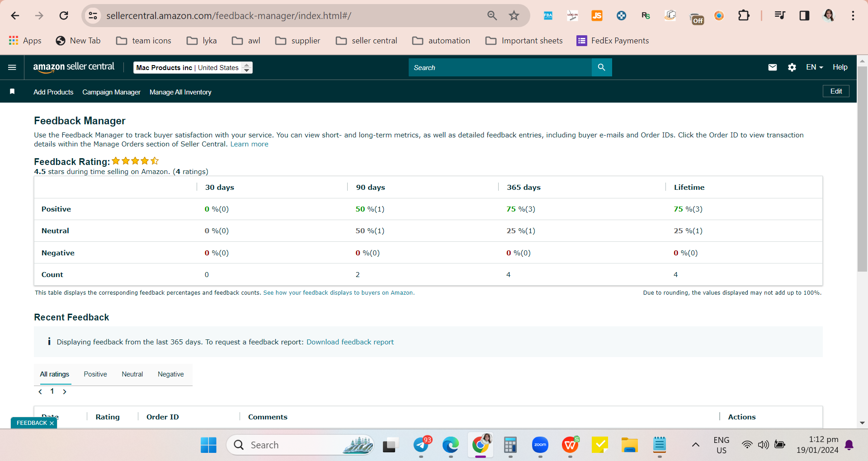Screen dimensions: 868x461
Task: Open Windows Start menu
Action: click(208, 445)
